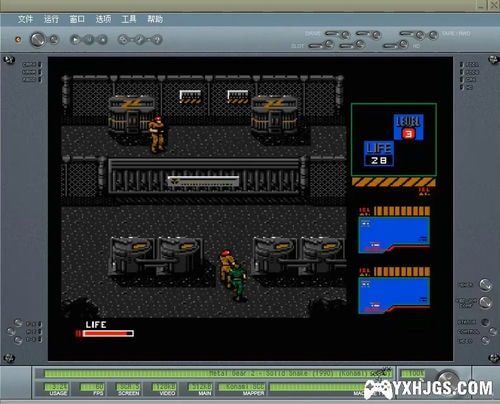Image resolution: width=500 pixels, height=404 pixels.
Task: Click the tape rewind button at far right
Action: pos(433,35)
